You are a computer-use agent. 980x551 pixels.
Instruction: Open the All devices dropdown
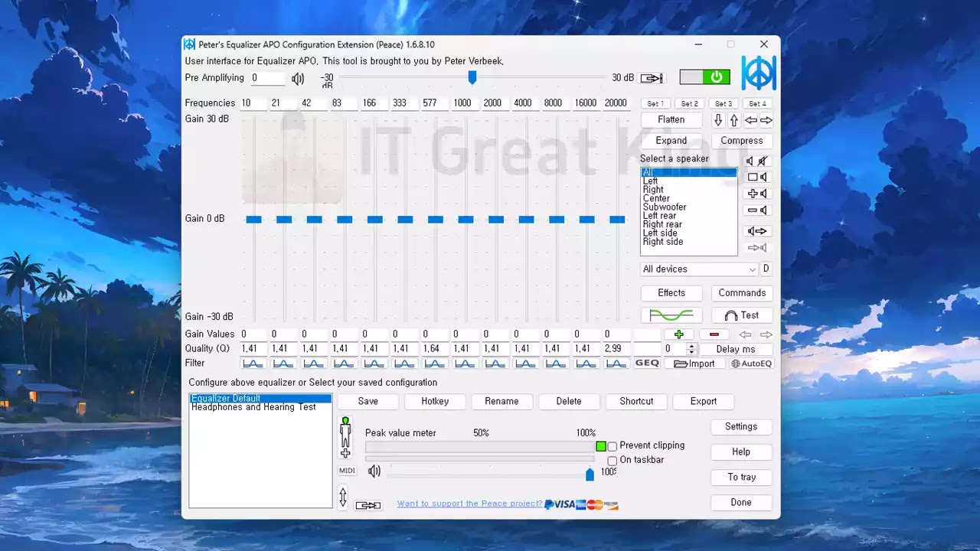coord(699,269)
